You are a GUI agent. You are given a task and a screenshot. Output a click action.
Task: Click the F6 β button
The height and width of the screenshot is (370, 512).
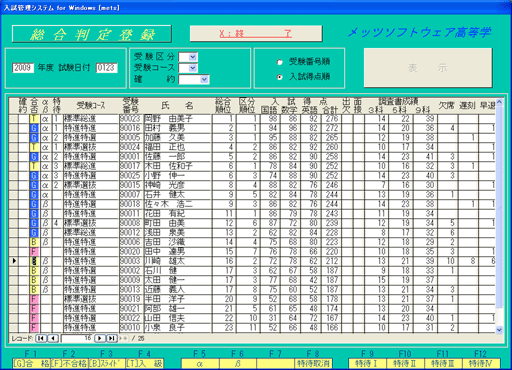coord(238,364)
